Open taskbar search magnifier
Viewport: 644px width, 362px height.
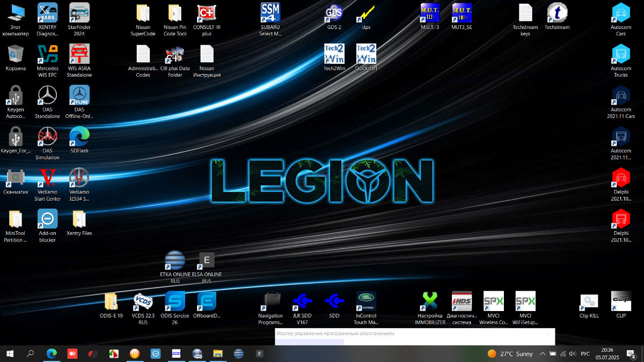31,353
